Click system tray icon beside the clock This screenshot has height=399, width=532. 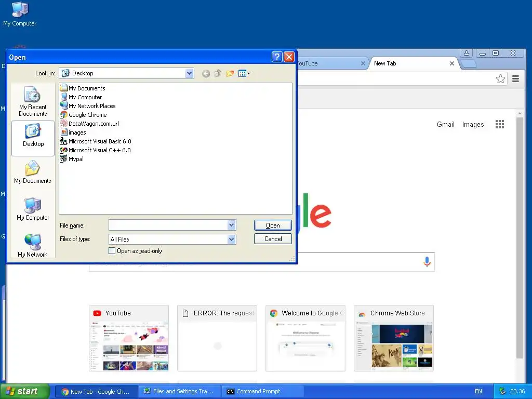(502, 391)
